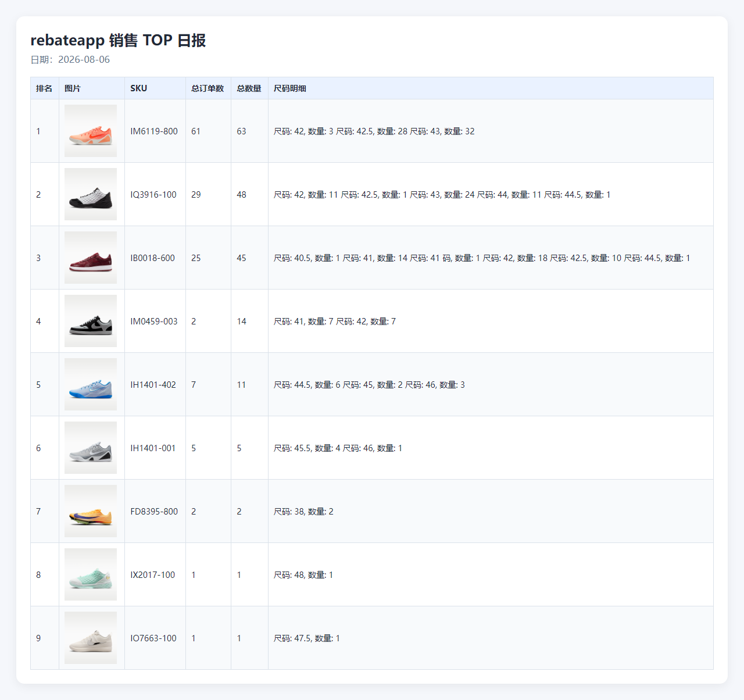744x700 pixels.
Task: Click the 排名 column header
Action: click(44, 88)
